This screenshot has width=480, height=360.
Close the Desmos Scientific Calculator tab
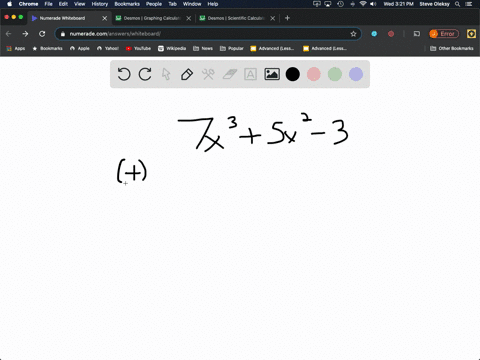273,18
